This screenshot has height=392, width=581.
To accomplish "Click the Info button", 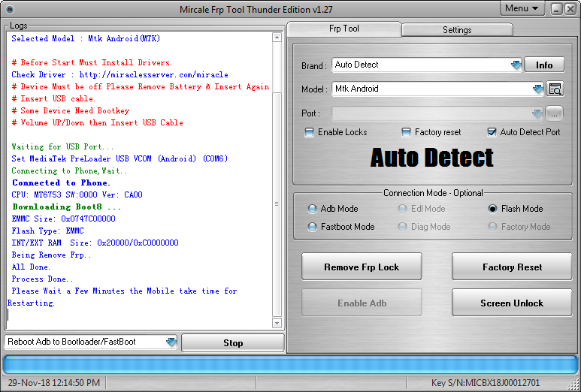I will [x=544, y=65].
